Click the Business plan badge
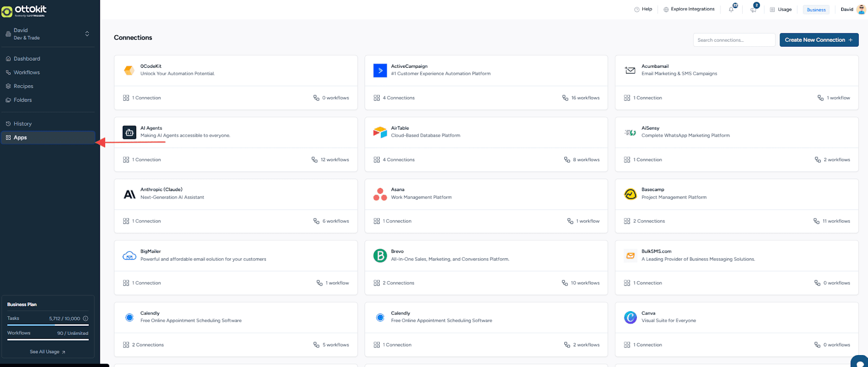The height and width of the screenshot is (367, 868). pyautogui.click(x=816, y=10)
